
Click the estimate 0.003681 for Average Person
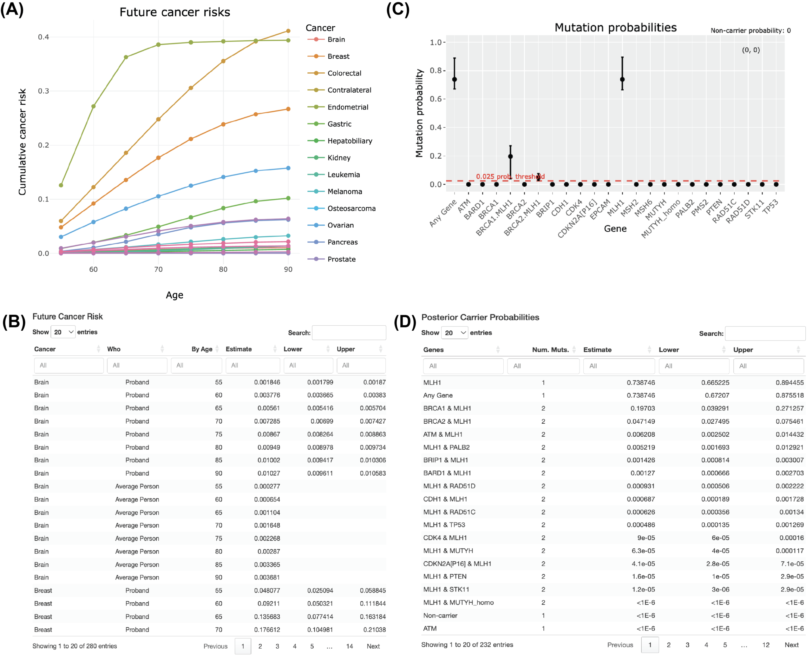267,577
